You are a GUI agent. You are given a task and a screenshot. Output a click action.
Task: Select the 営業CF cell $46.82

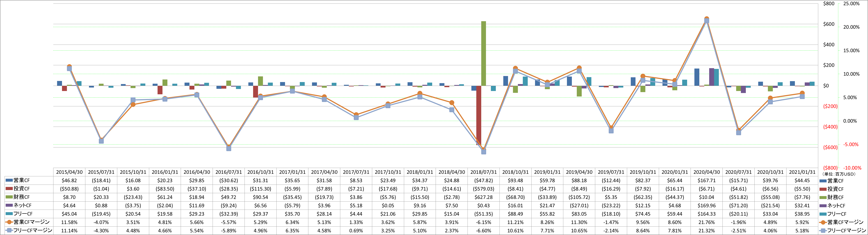click(69, 180)
